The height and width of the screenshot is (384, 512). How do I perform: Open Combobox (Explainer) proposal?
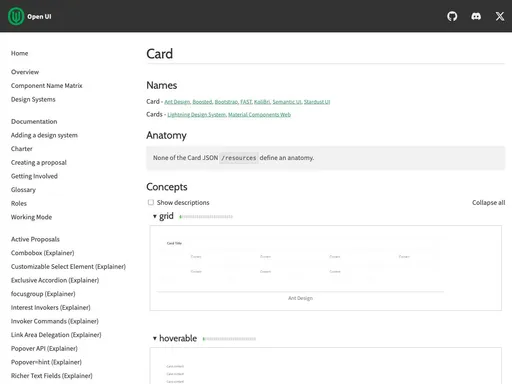click(42, 253)
